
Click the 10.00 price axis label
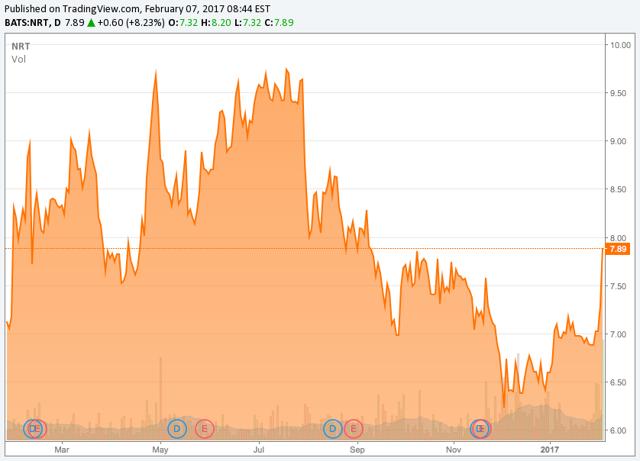pyautogui.click(x=620, y=45)
